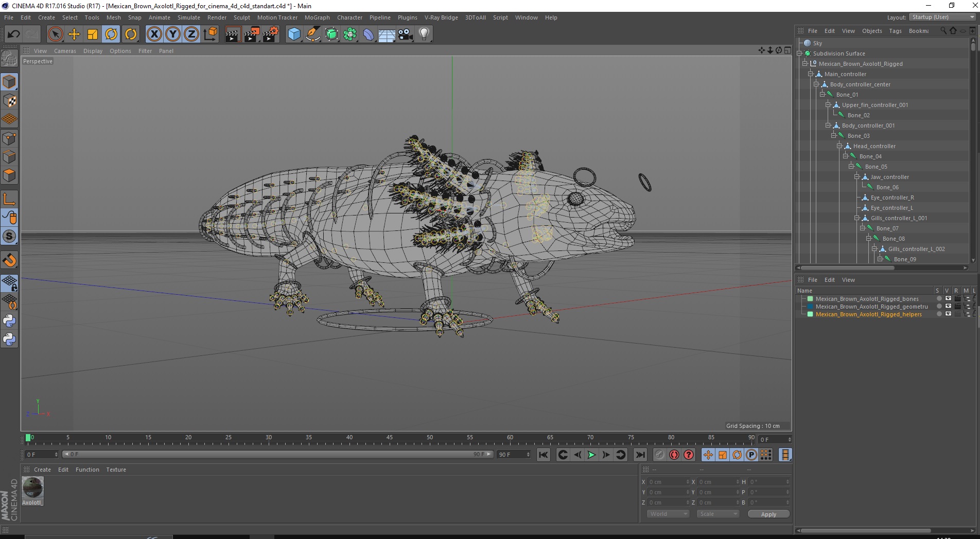This screenshot has height=539, width=980.
Task: Click the preview range slider bar
Action: pos(278,454)
